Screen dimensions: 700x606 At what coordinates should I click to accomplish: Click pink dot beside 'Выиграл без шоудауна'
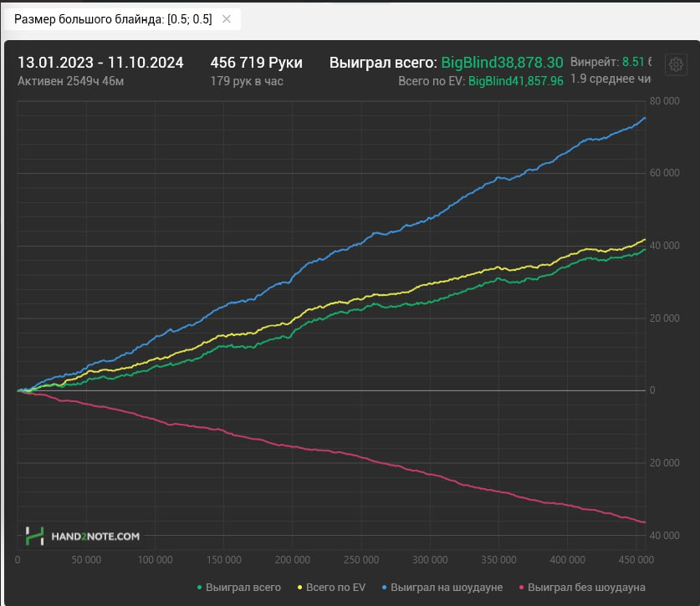(x=523, y=588)
